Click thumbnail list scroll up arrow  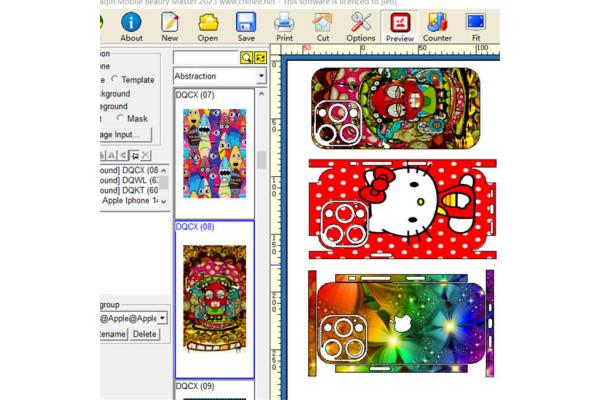[262, 93]
